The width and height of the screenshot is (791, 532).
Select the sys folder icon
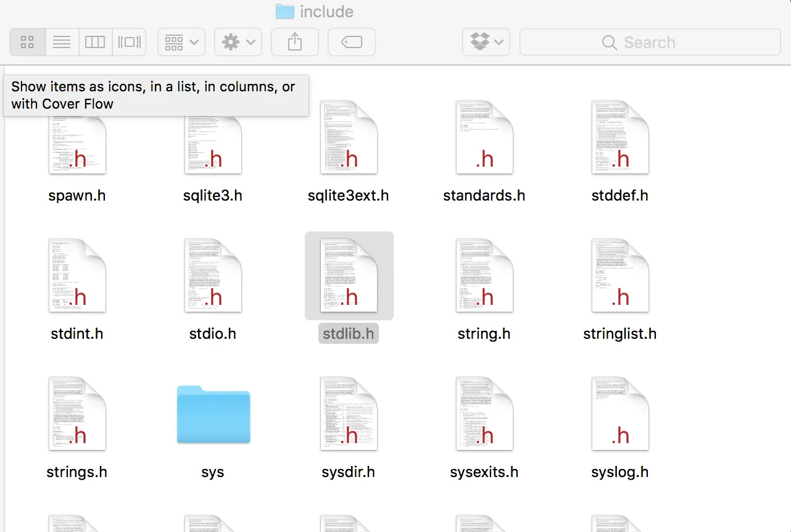click(x=213, y=414)
